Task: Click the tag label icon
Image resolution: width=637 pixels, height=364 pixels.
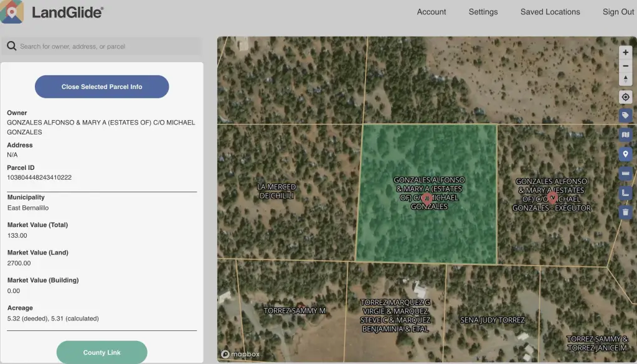Action: point(626,116)
